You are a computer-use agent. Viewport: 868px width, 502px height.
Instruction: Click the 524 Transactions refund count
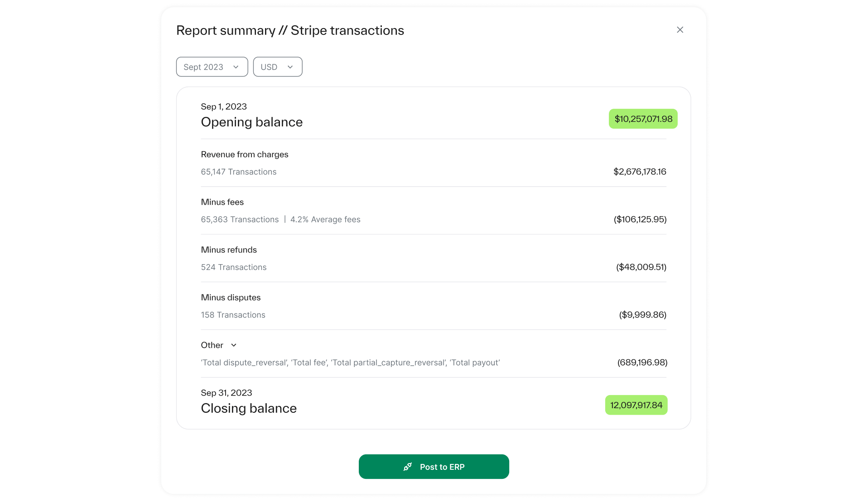coord(234,267)
